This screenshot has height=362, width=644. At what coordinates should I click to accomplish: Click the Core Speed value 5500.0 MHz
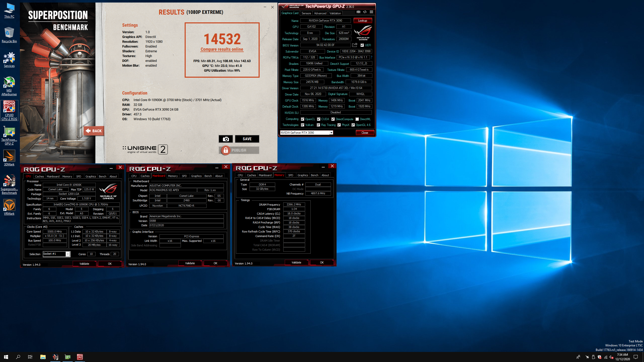55,232
